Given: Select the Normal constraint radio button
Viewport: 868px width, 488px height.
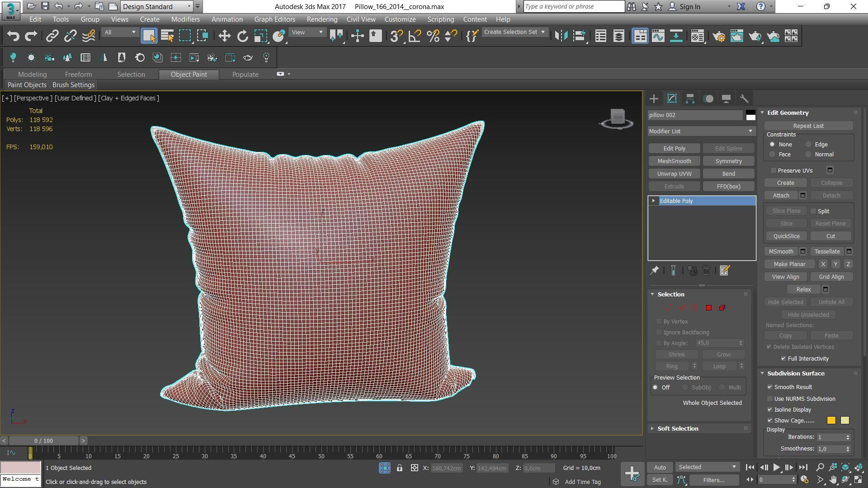Looking at the screenshot, I should (x=808, y=155).
